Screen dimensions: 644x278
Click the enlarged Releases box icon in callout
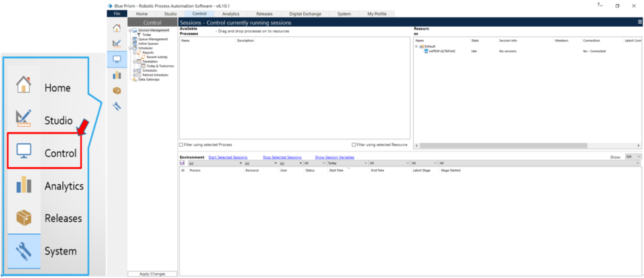click(24, 217)
